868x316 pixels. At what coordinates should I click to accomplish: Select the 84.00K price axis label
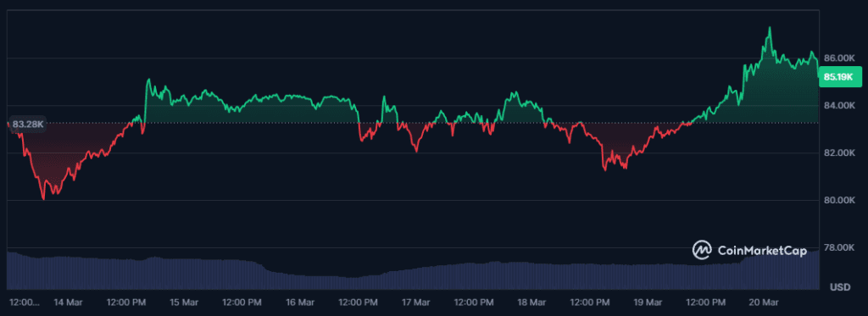[840, 105]
